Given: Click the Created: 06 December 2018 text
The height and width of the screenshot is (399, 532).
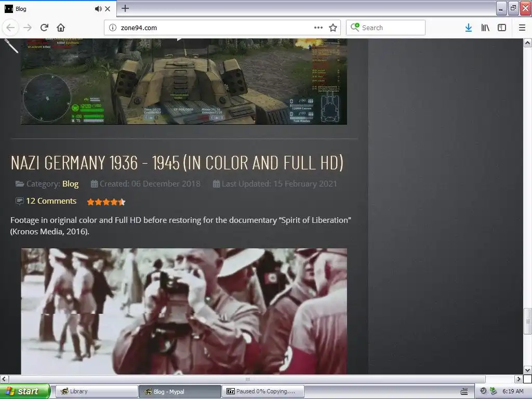Looking at the screenshot, I should (150, 183).
